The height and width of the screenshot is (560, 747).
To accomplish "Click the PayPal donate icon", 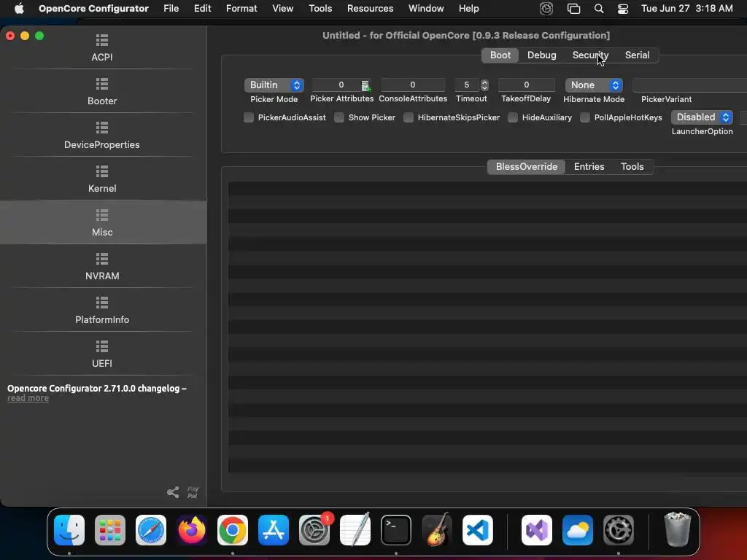I will pyautogui.click(x=193, y=492).
